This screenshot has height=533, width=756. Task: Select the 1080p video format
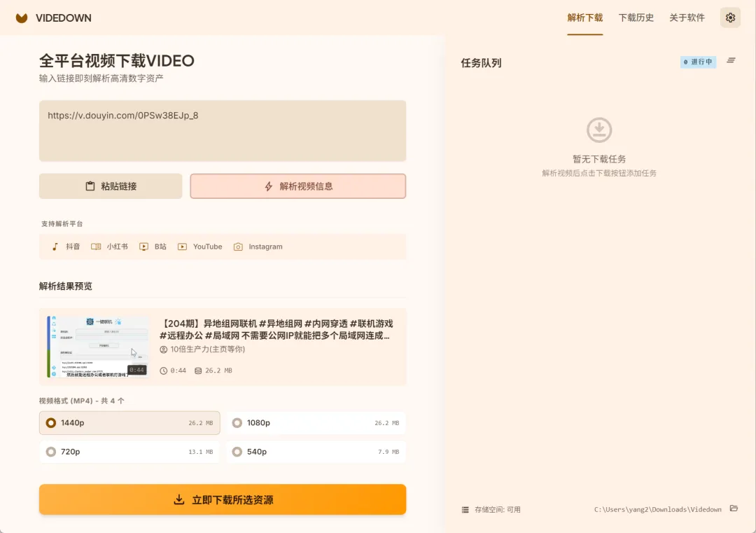316,423
